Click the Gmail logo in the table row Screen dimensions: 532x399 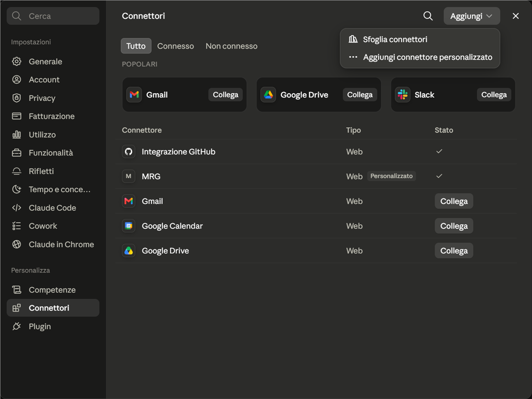coord(128,201)
